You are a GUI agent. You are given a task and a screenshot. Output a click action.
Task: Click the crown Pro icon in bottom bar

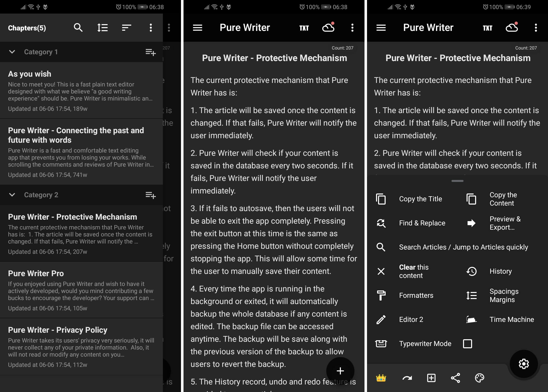[x=381, y=378]
